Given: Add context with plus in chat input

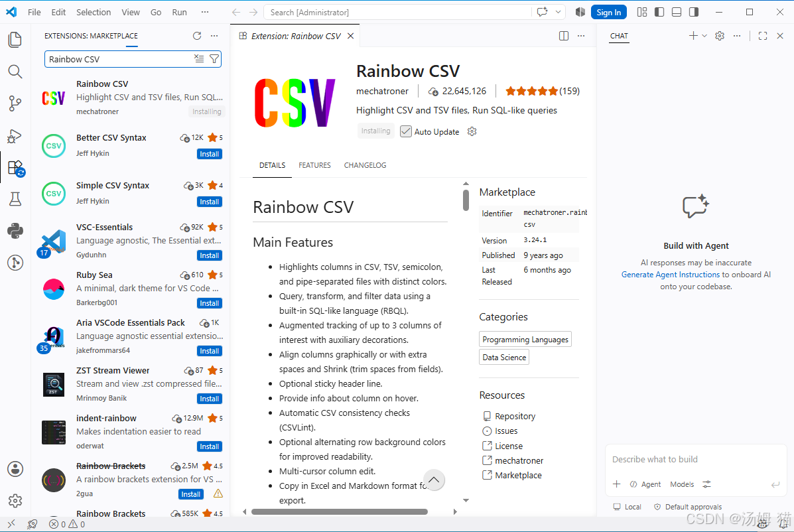Looking at the screenshot, I should point(617,484).
